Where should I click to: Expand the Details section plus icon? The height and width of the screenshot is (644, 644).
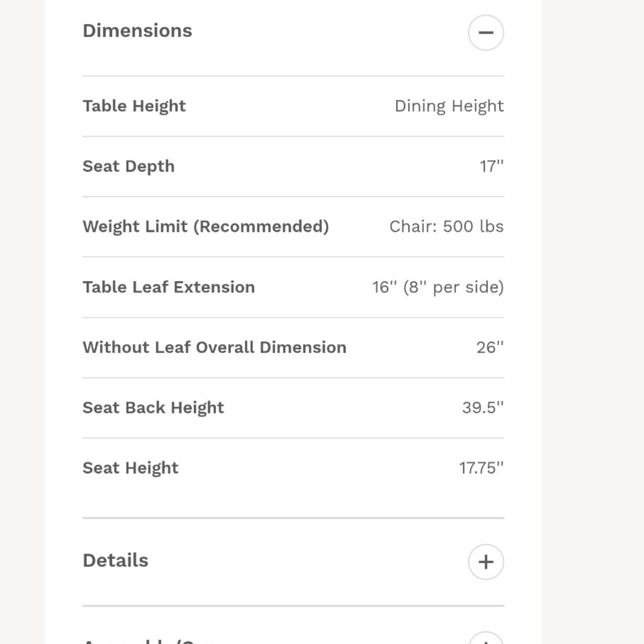pos(486,562)
